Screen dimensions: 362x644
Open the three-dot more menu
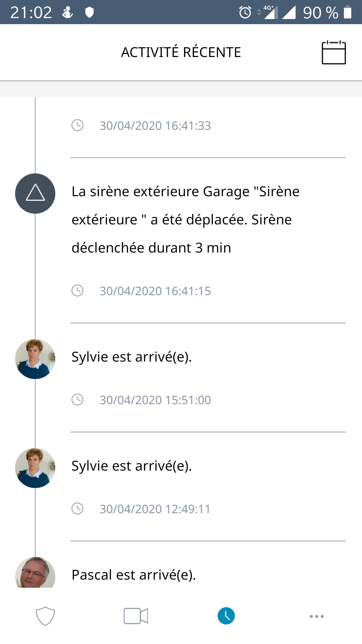317,616
